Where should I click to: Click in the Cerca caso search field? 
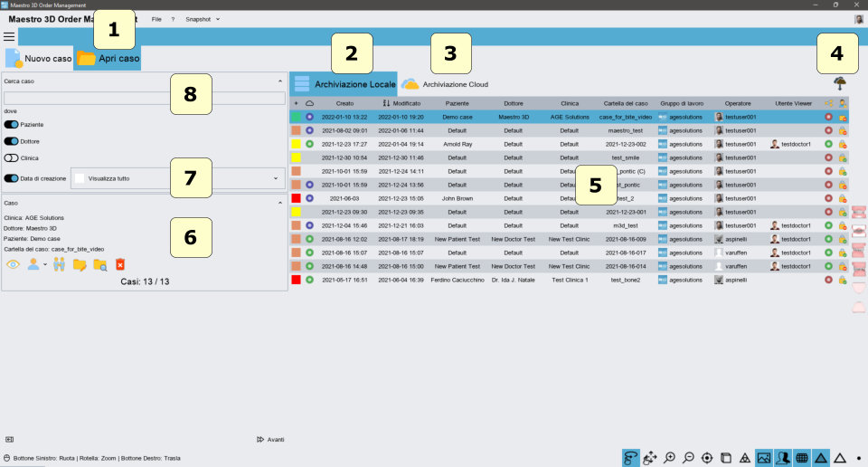tap(145, 99)
